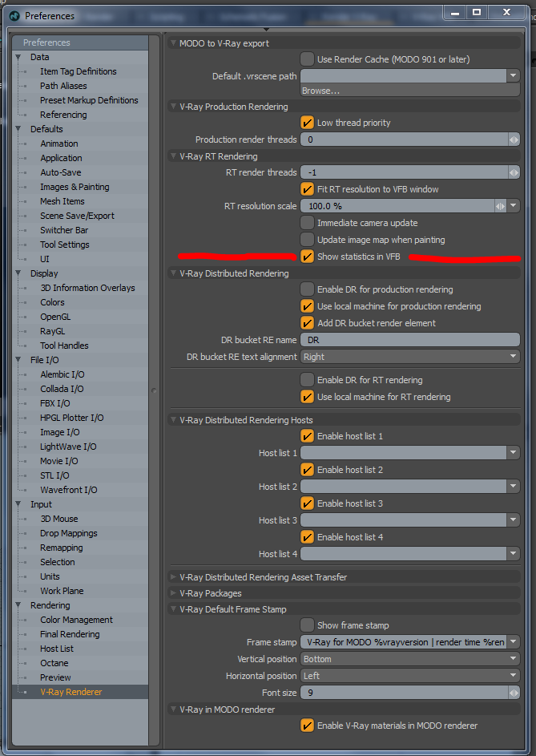Viewport: 536px width, 756px height.
Task: Expand V-Ray Distributed Rendering Asset Transfer section
Action: [173, 577]
